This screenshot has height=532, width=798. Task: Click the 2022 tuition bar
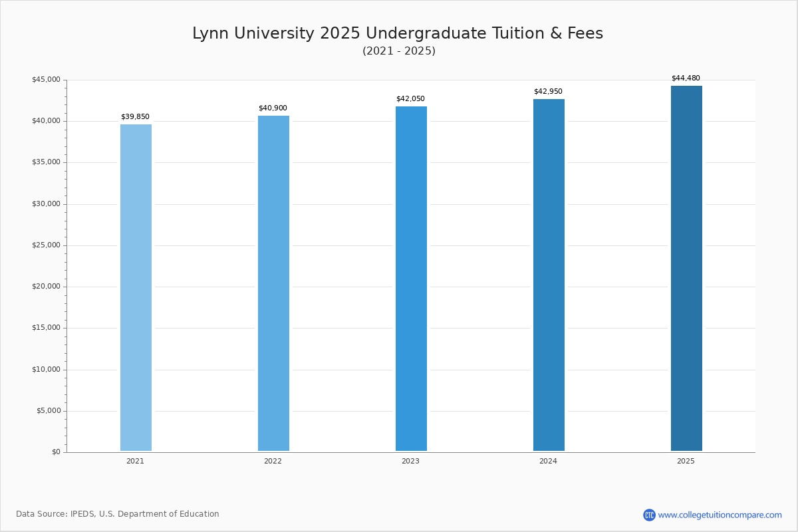coord(273,283)
